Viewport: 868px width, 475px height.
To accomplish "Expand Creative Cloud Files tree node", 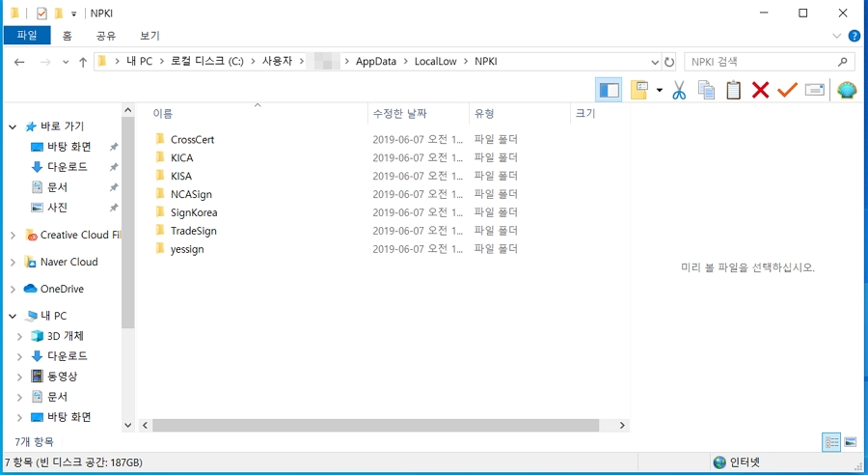I will [13, 236].
